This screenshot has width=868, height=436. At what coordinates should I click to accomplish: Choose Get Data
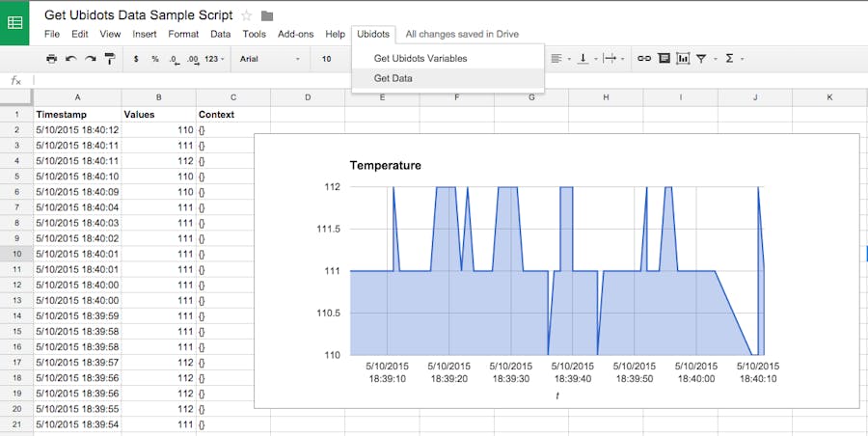pos(448,78)
